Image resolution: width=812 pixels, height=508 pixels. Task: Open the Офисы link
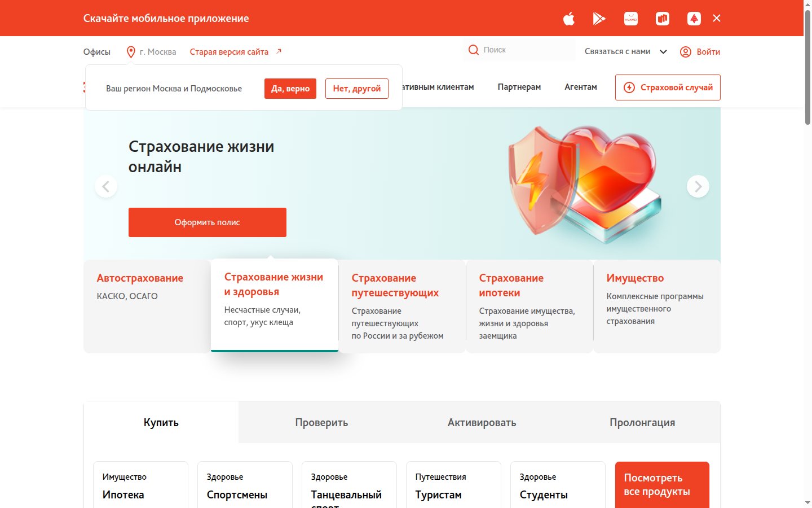click(97, 52)
